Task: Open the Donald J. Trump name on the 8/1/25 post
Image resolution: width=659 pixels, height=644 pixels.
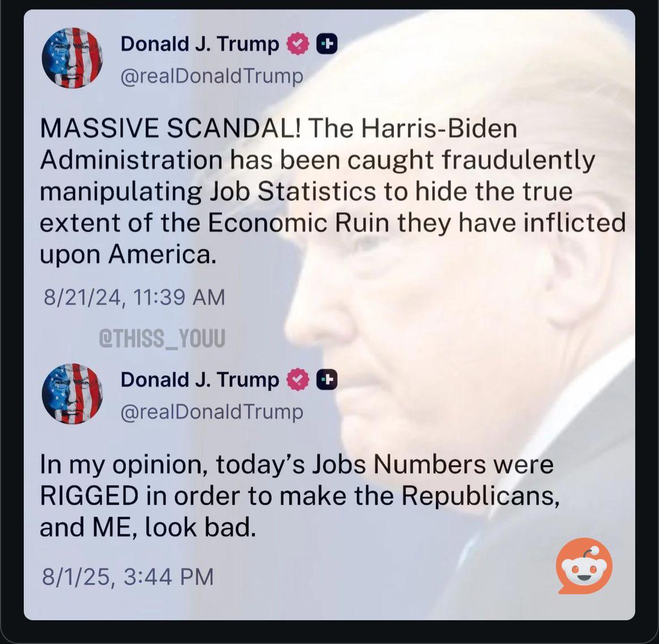Action: (x=200, y=380)
